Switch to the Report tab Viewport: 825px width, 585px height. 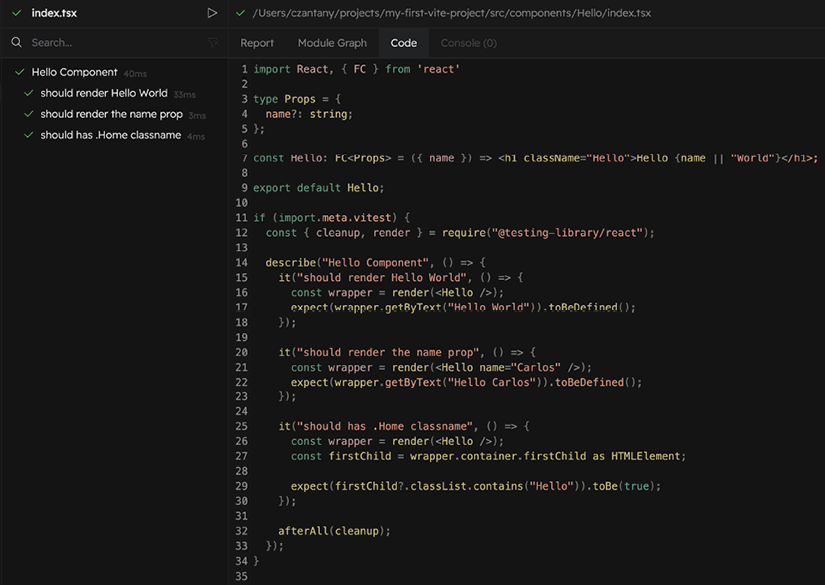(257, 43)
